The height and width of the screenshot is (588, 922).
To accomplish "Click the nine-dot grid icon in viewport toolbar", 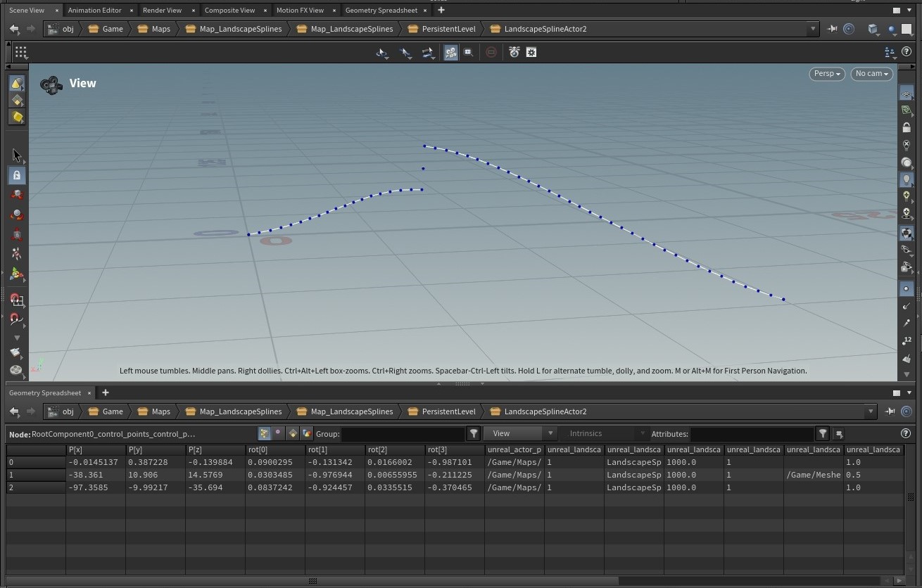I will [x=20, y=52].
